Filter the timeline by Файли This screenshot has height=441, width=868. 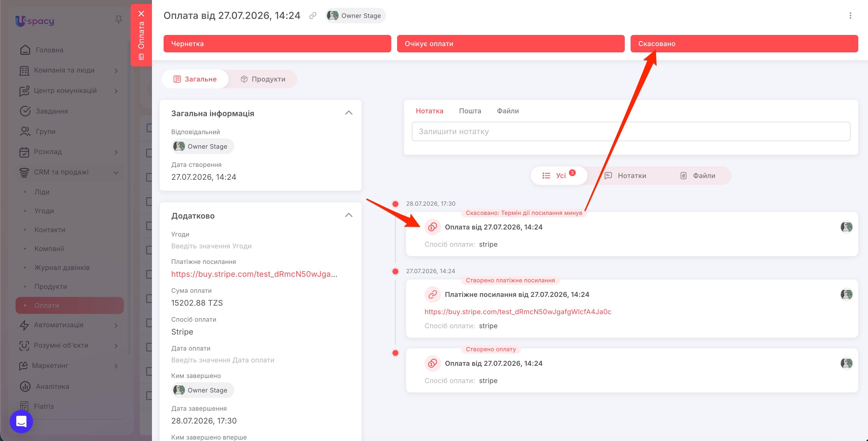click(x=698, y=176)
